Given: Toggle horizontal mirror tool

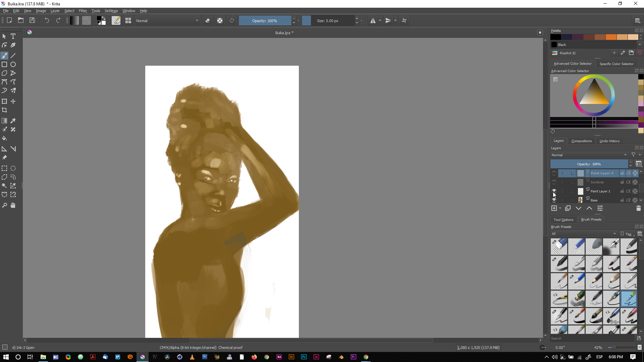Looking at the screenshot, I should (x=373, y=20).
